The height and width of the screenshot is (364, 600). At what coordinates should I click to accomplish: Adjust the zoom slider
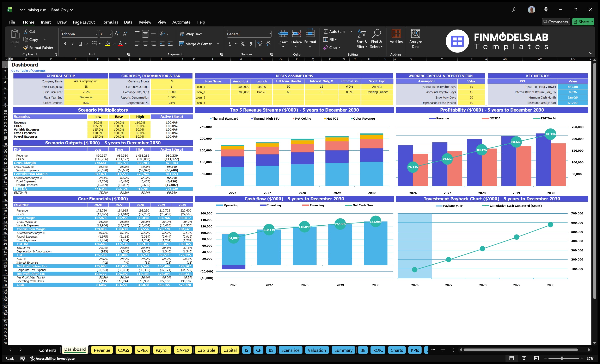562,358
